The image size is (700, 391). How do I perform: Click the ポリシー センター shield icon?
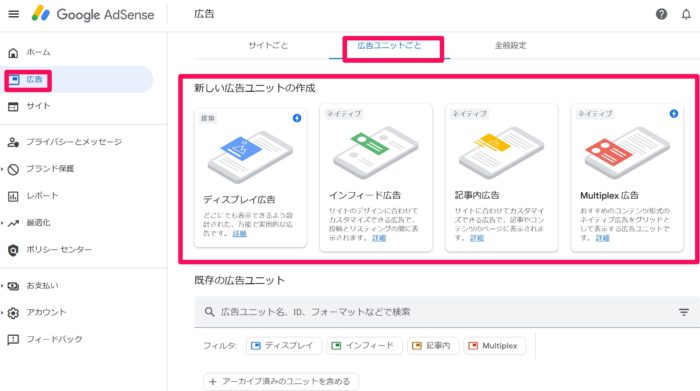pyautogui.click(x=13, y=250)
